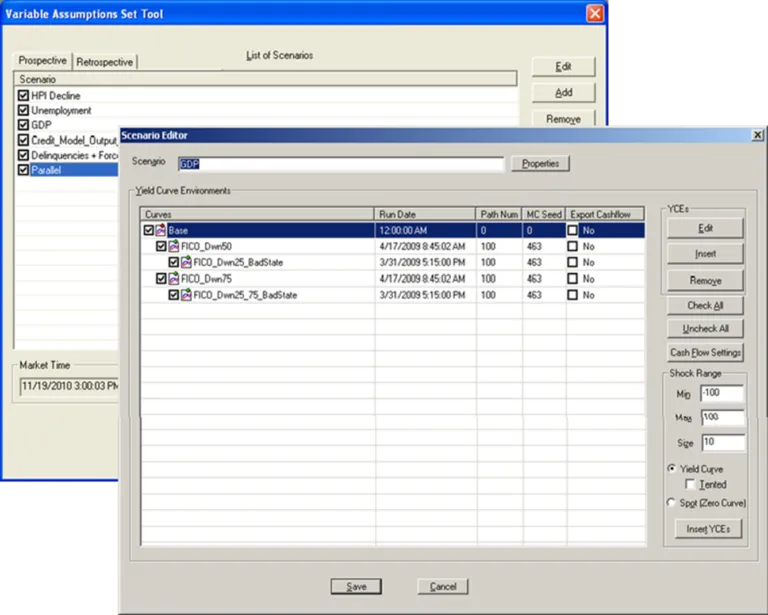Uncheck Unemployment scenario checkbox
The image size is (768, 615).
[x=23, y=110]
